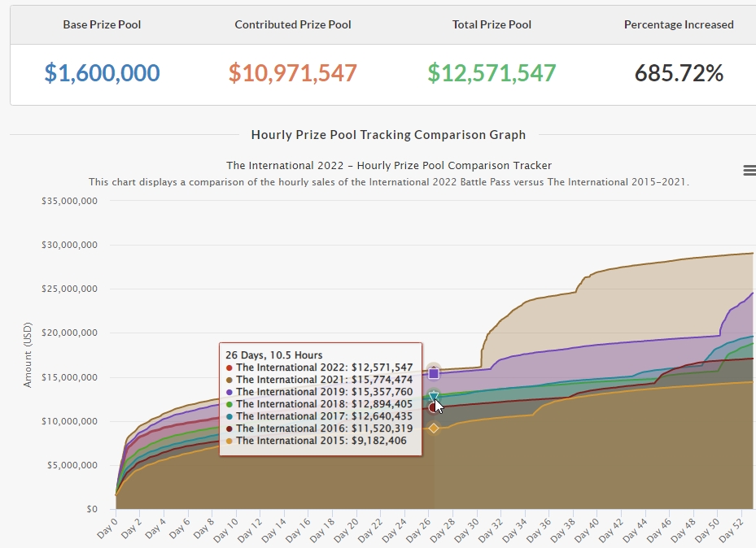
Task: Click the Day 0 x-axis label
Action: 108,527
